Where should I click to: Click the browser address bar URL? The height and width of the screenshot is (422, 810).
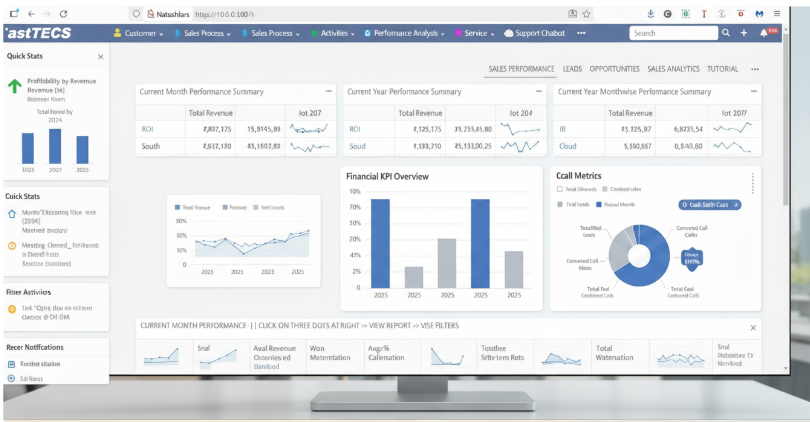(x=224, y=14)
